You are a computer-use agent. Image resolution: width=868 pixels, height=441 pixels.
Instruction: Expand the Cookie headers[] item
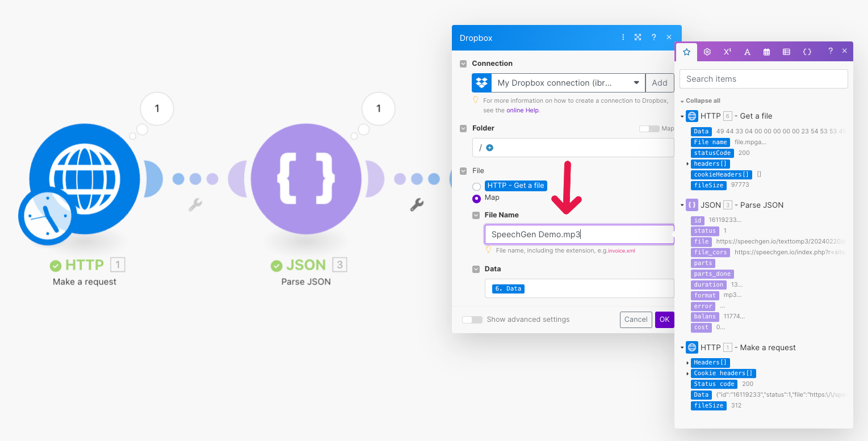click(x=687, y=373)
